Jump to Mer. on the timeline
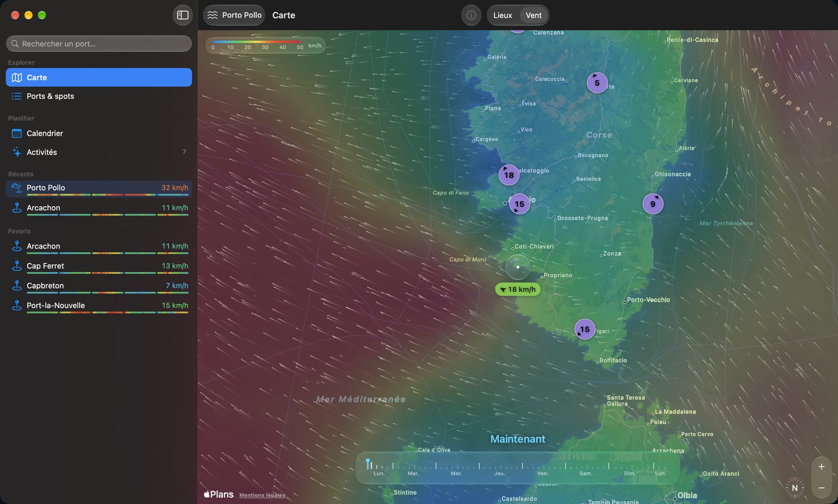838x504 pixels. 456,474
